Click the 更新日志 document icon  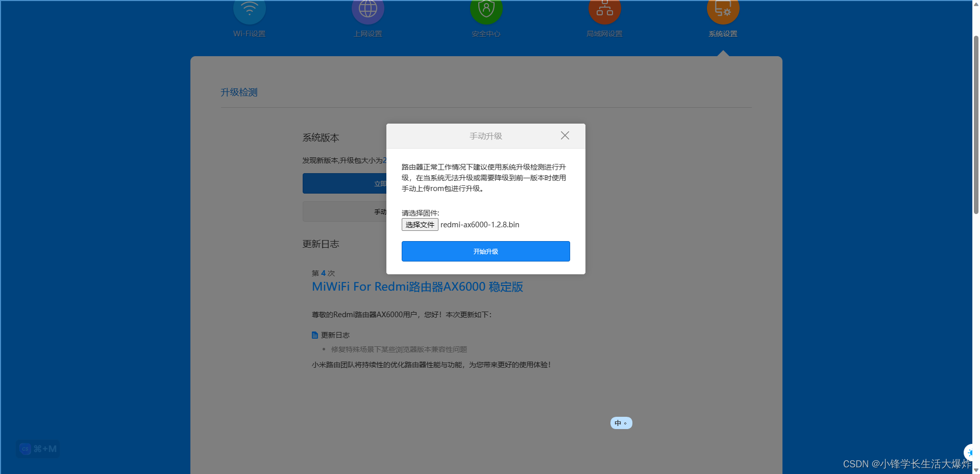(315, 335)
